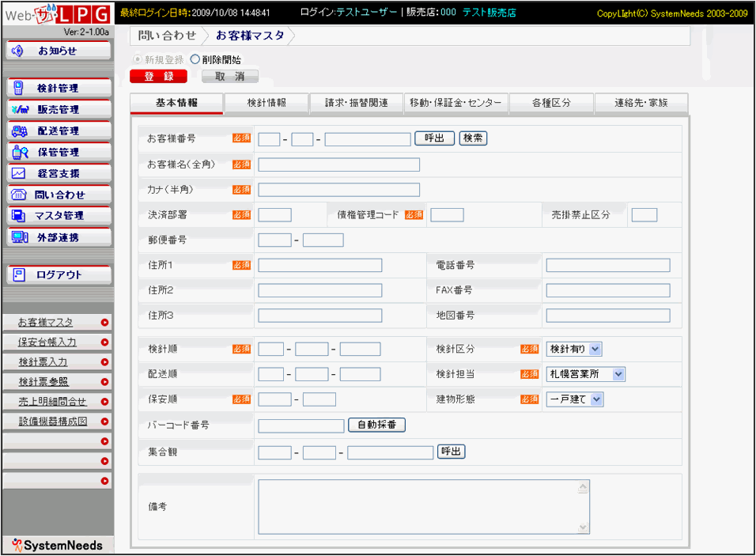
Task: Click the 保管管理 cylinder icon
Action: 20,152
